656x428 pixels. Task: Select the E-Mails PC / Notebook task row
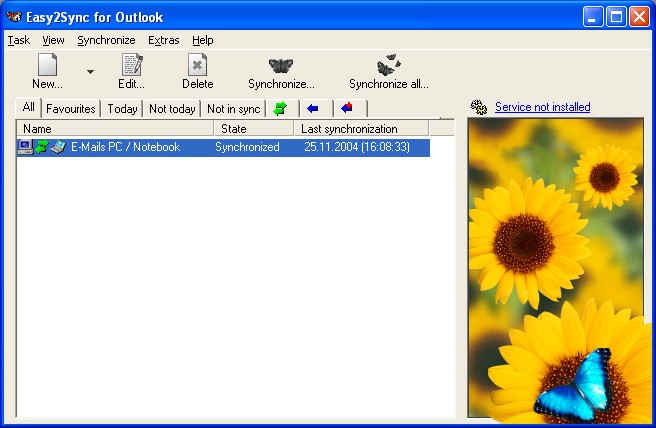[125, 147]
